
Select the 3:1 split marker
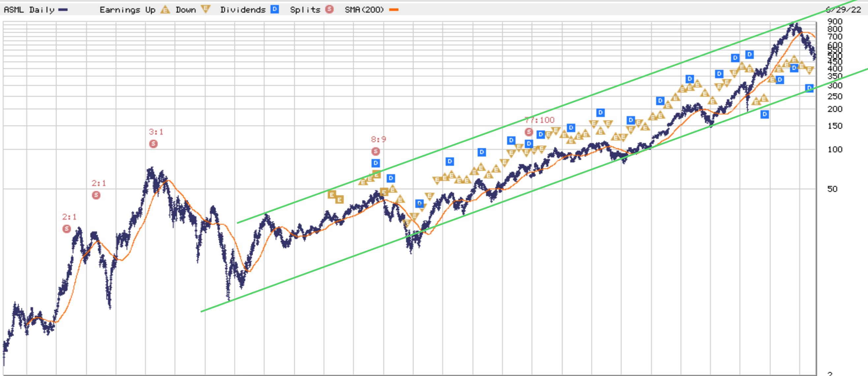coord(153,144)
